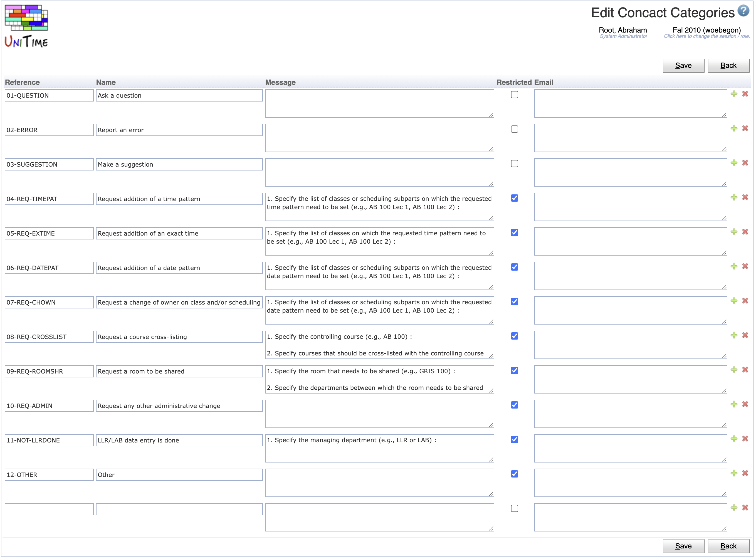Click the Email box for 02-ERROR

pos(631,138)
